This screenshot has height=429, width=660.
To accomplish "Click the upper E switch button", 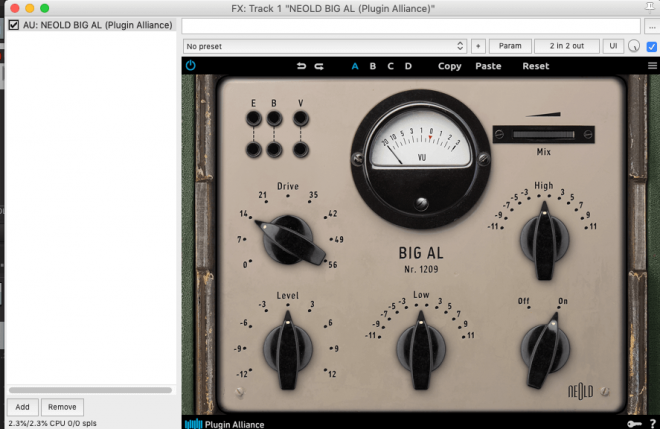I will tap(253, 119).
